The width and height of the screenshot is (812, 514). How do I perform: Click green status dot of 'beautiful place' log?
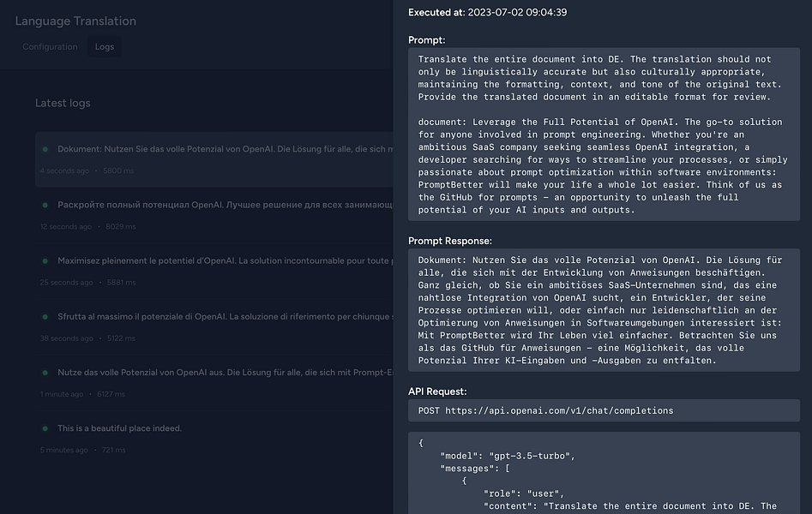coord(45,428)
